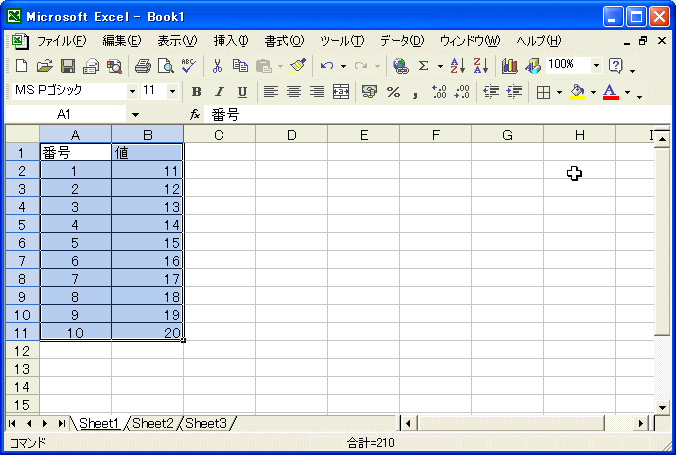Click the Fill Color paint bucket
676x455 pixels.
pos(576,92)
